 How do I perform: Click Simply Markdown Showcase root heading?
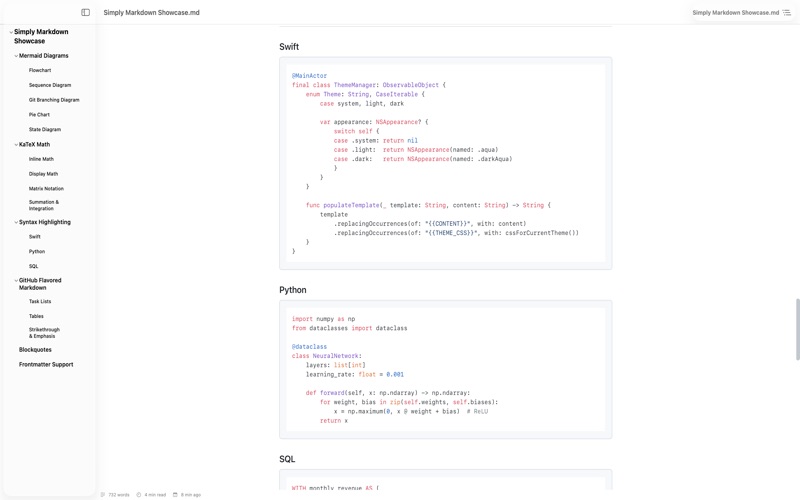pos(41,36)
